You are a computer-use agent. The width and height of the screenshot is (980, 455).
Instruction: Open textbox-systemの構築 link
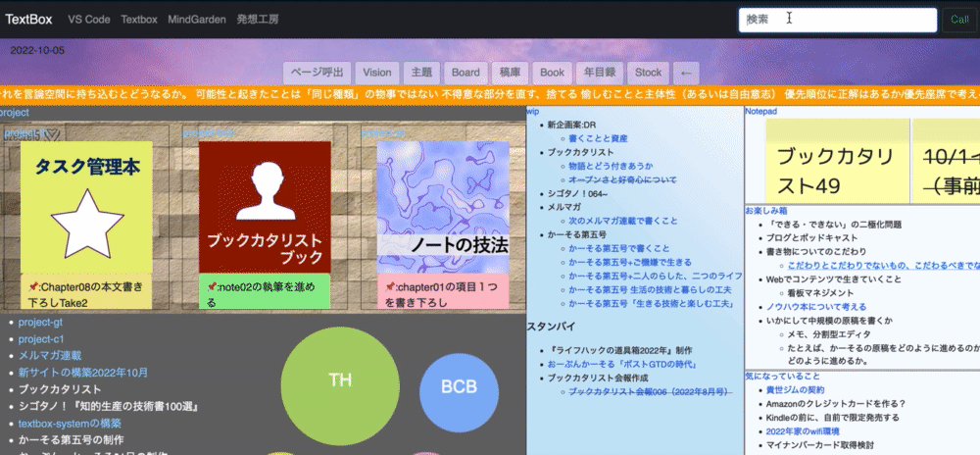click(70, 423)
